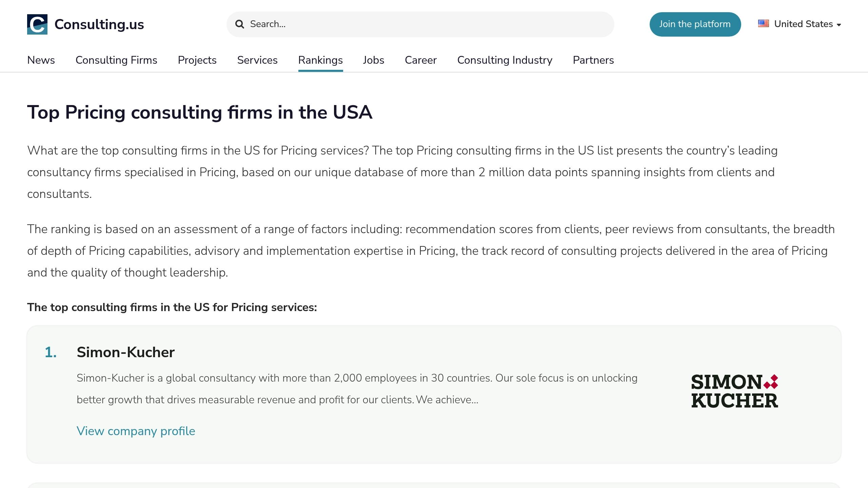Open the Jobs navigation item
The width and height of the screenshot is (868, 488).
pyautogui.click(x=373, y=60)
